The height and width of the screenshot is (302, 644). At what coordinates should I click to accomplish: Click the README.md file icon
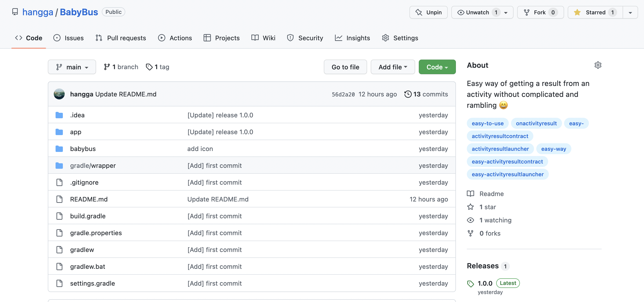coord(59,199)
